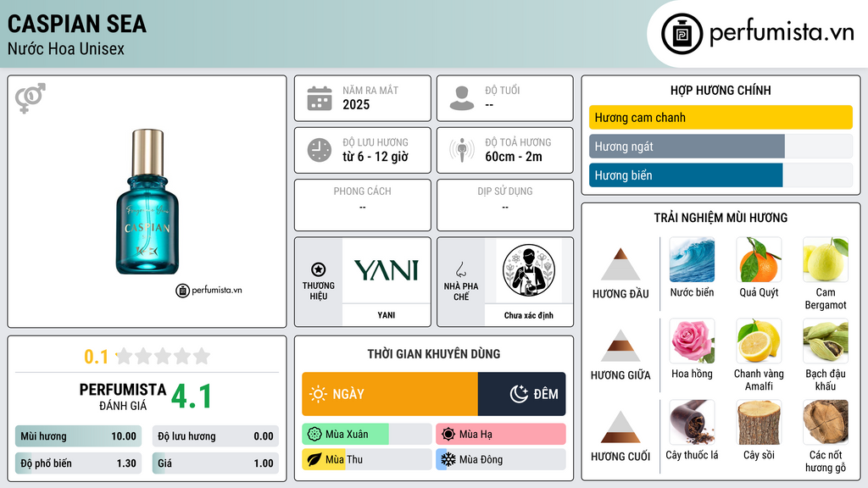Click the clock icon beside Độ lưu hương
This screenshot has height=488, width=868.
(x=320, y=150)
